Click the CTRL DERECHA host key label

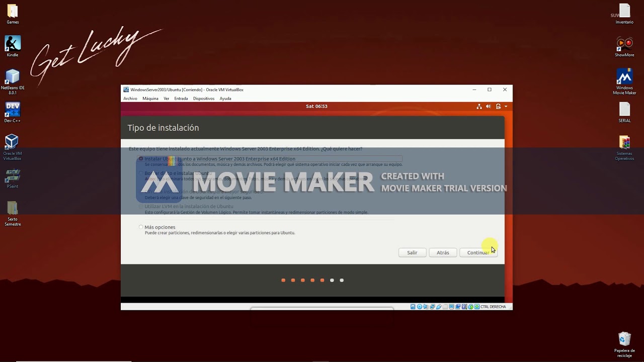point(493,307)
